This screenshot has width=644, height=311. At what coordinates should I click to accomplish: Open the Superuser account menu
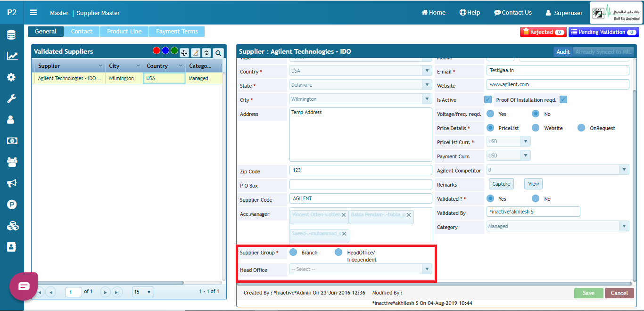[564, 13]
